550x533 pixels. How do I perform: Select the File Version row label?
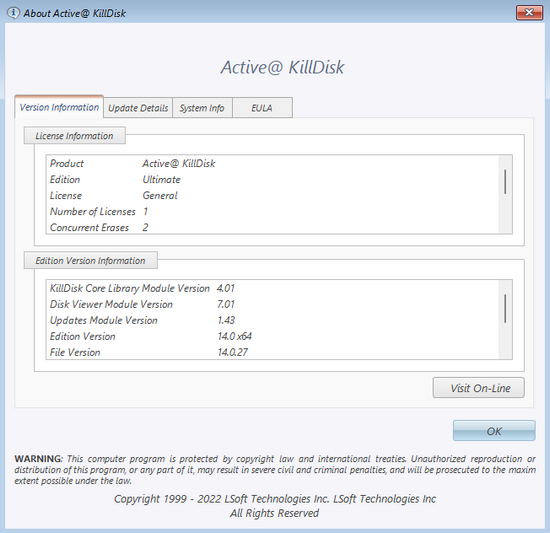75,352
